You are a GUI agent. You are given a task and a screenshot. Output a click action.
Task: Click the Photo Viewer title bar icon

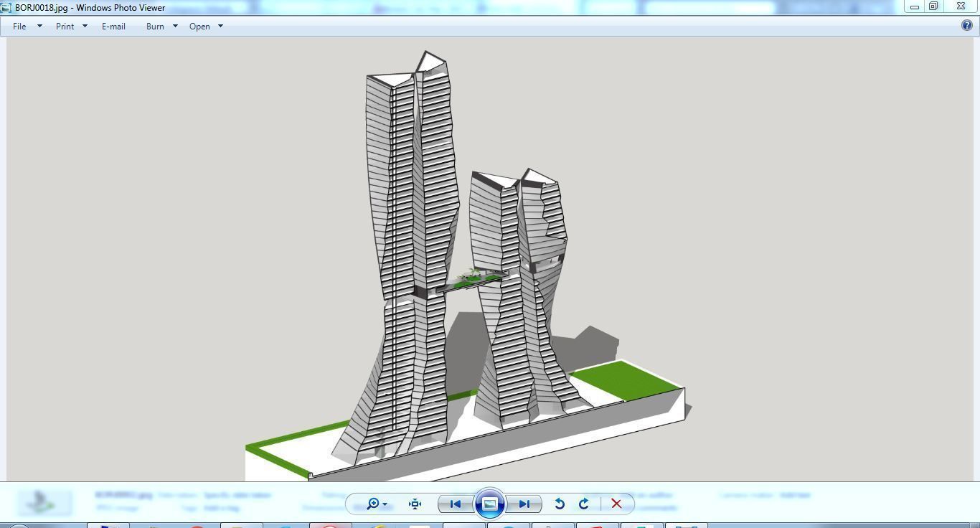point(6,7)
